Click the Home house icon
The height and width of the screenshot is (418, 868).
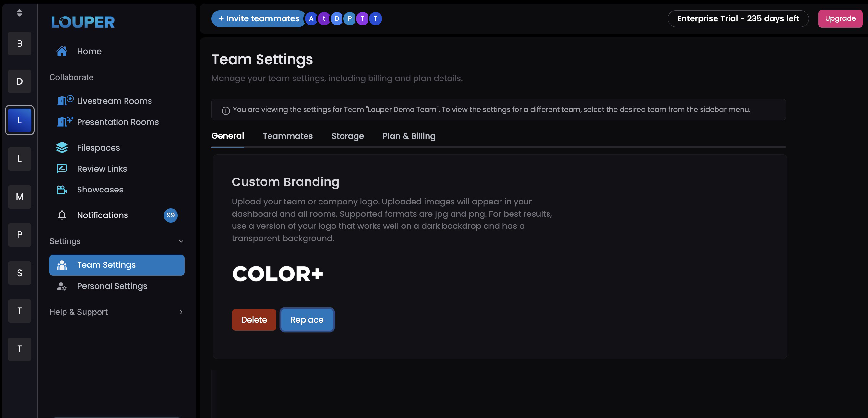[x=62, y=51]
